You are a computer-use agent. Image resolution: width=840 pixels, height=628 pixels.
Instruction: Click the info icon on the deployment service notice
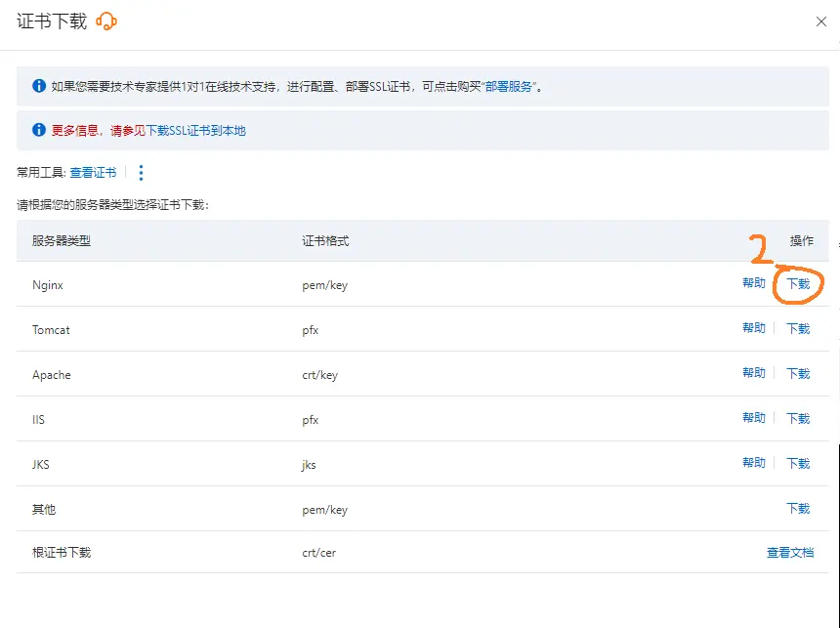tap(39, 85)
